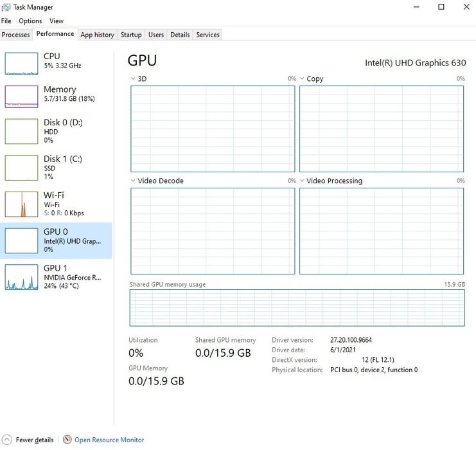
Task: Open Disk 1 (C:) SSD performance thumbnail
Action: tap(21, 168)
